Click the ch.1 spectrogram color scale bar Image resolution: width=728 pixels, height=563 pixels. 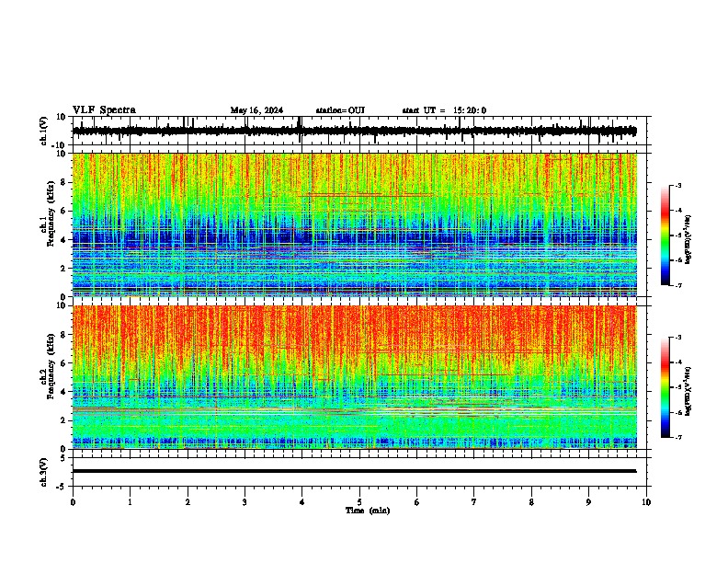tap(665, 236)
